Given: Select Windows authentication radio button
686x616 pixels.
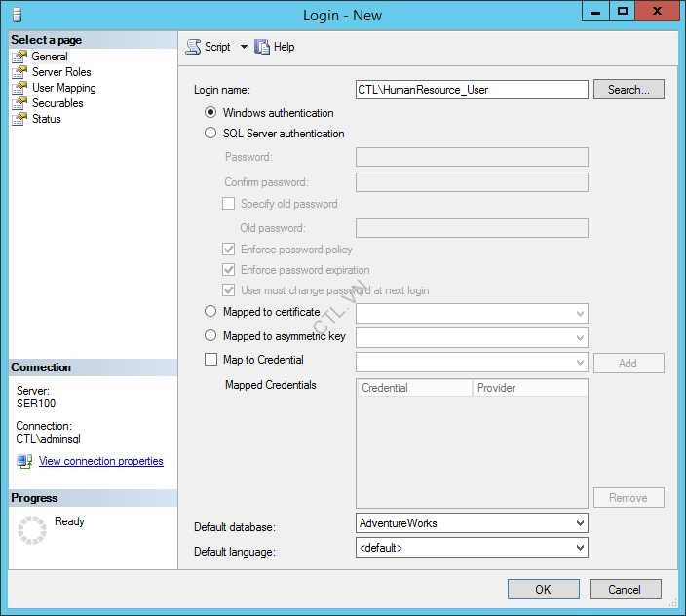Looking at the screenshot, I should [x=210, y=112].
